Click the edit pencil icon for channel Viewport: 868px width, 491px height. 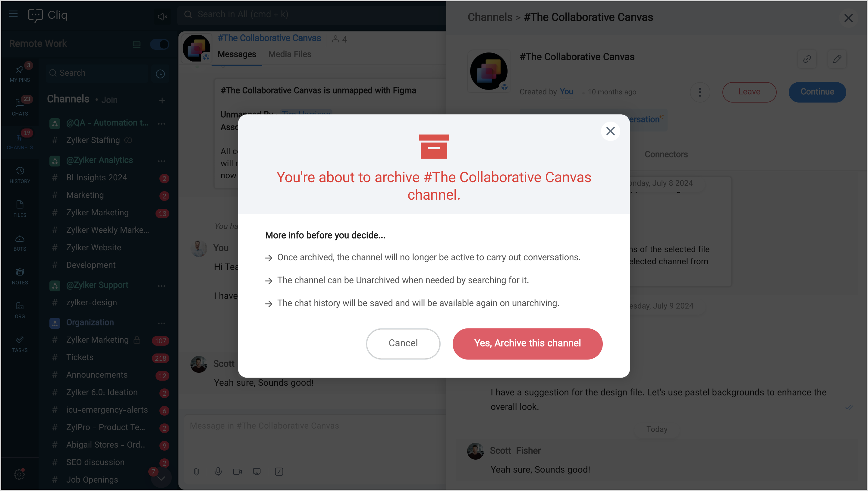tap(837, 59)
